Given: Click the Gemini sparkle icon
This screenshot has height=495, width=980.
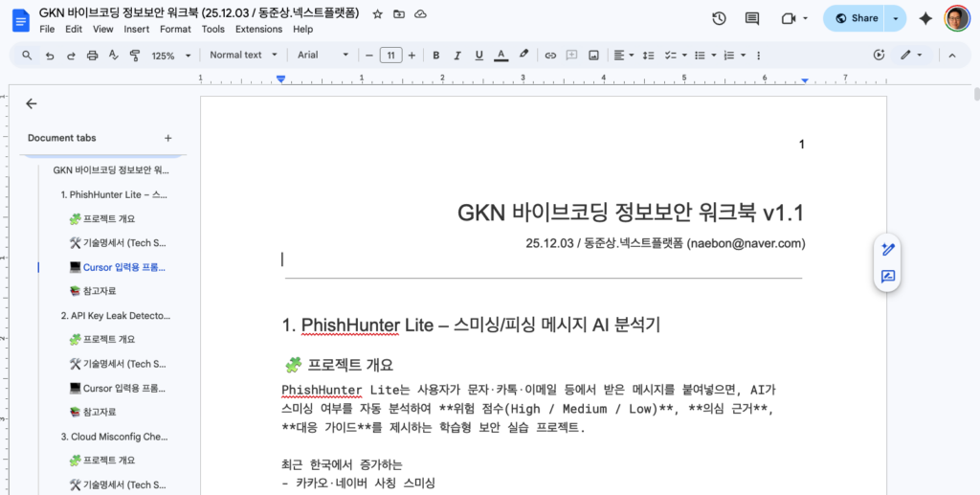Looking at the screenshot, I should [925, 18].
